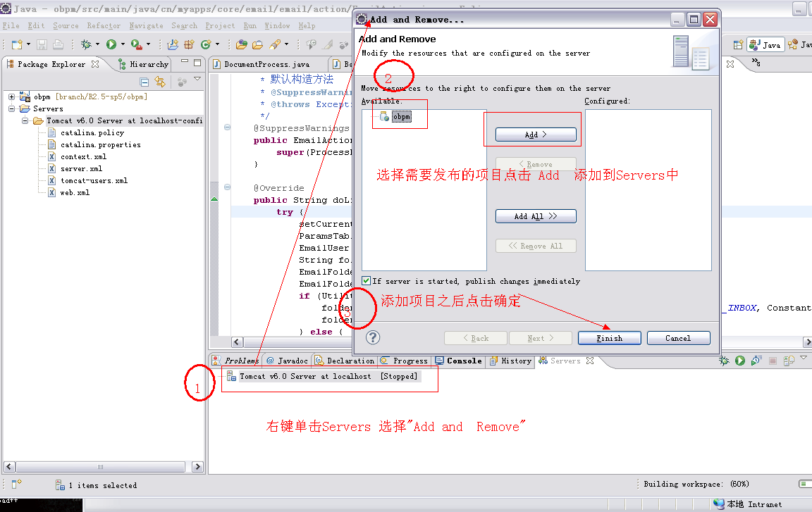Select the Java perspective button

pyautogui.click(x=765, y=45)
